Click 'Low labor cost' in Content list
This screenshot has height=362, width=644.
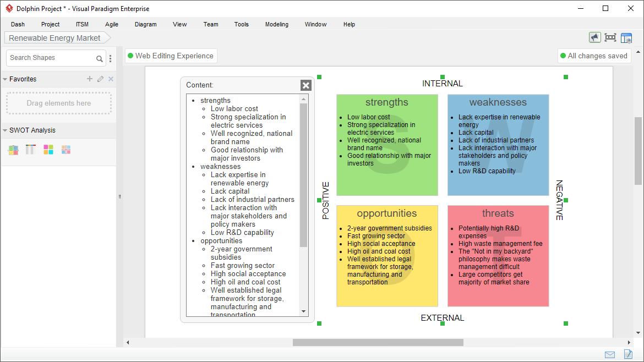[x=234, y=109]
